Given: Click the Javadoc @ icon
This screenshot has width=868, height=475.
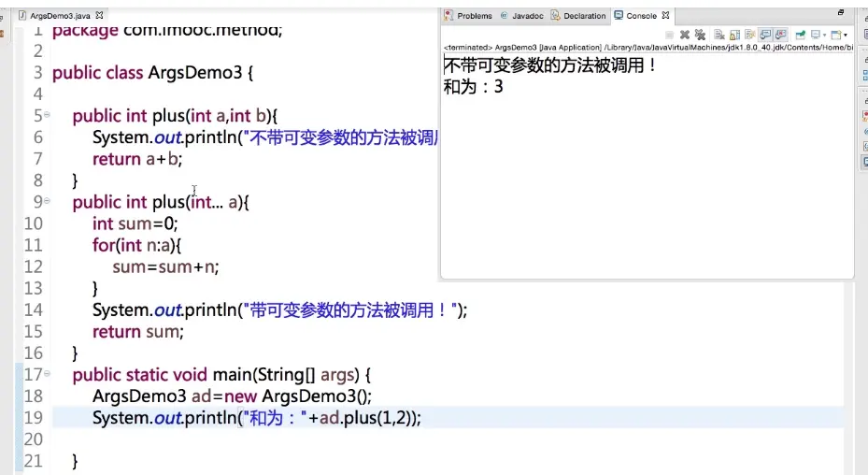Looking at the screenshot, I should click(x=504, y=16).
